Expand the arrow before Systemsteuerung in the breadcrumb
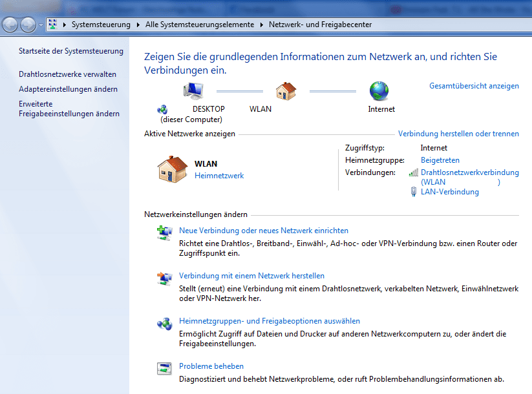532x394 pixels. 65,25
